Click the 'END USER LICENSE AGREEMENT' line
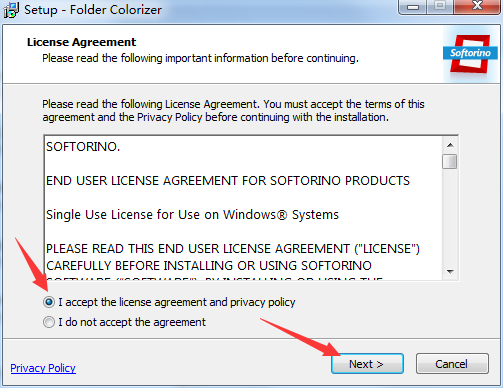The width and height of the screenshot is (503, 388). coord(228,181)
